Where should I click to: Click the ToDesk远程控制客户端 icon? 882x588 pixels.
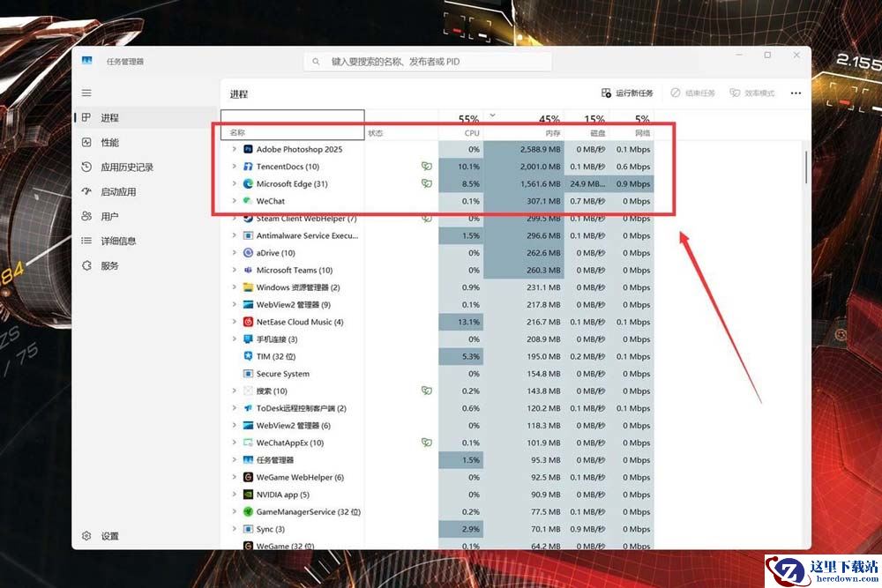coord(248,408)
